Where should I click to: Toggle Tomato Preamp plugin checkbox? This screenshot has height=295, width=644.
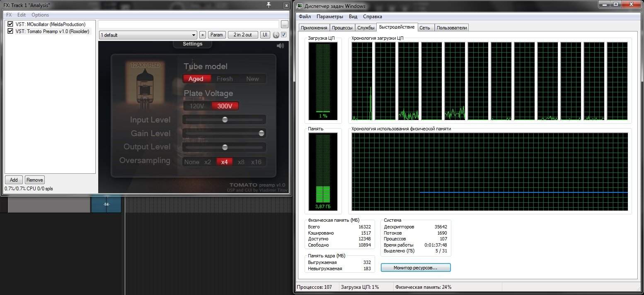click(x=10, y=31)
